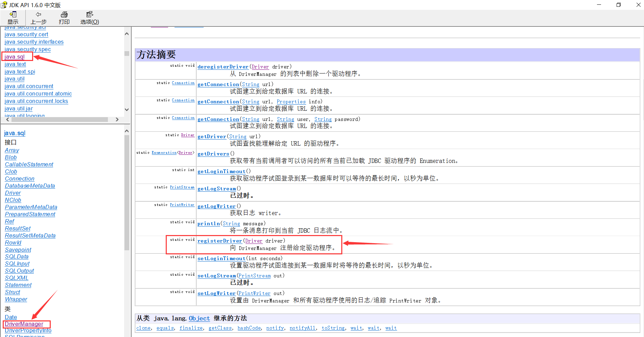The height and width of the screenshot is (337, 644).
Task: Open the java.text.spi package link
Action: (x=20, y=71)
